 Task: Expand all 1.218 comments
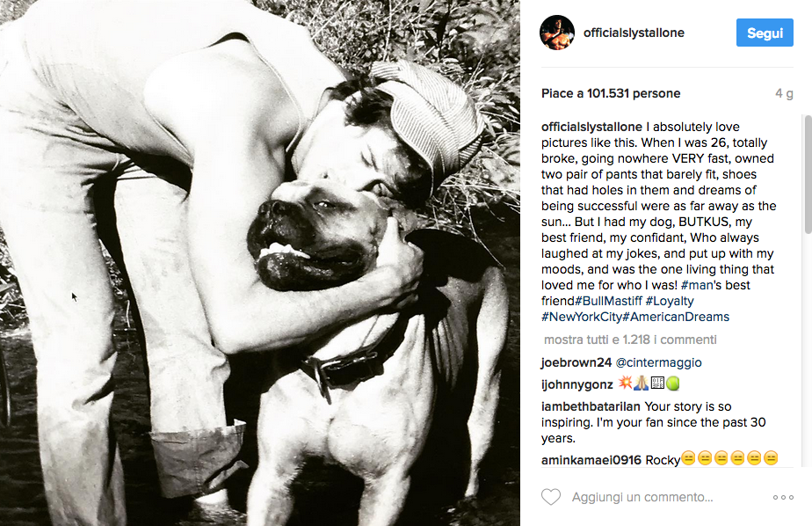click(630, 340)
